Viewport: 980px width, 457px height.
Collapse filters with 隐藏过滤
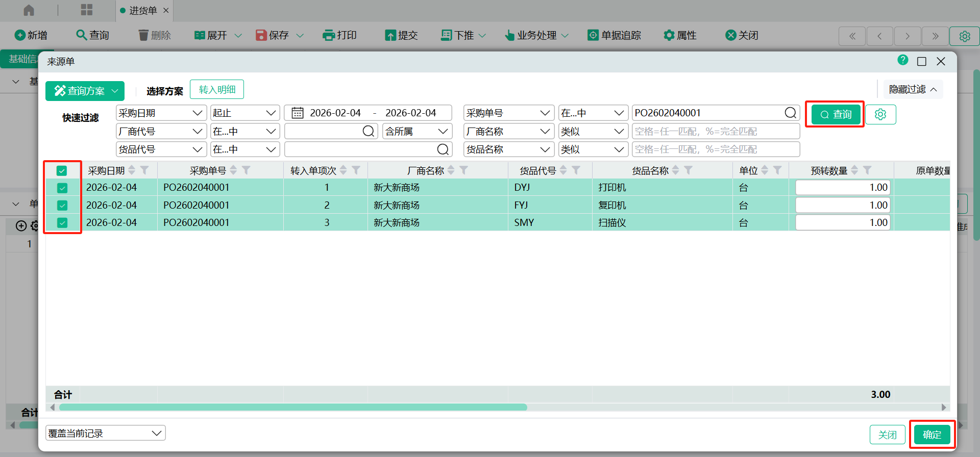(x=913, y=89)
